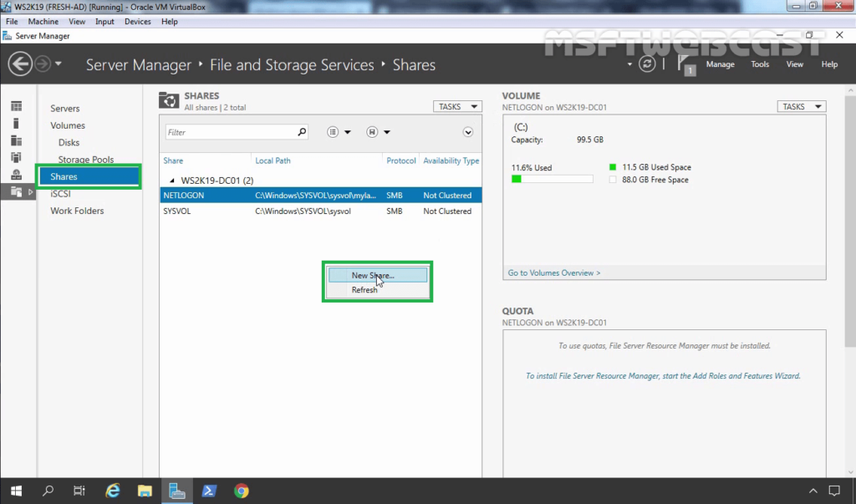This screenshot has width=856, height=504.
Task: Open the Local Server sidebar icon
Action: click(x=17, y=124)
